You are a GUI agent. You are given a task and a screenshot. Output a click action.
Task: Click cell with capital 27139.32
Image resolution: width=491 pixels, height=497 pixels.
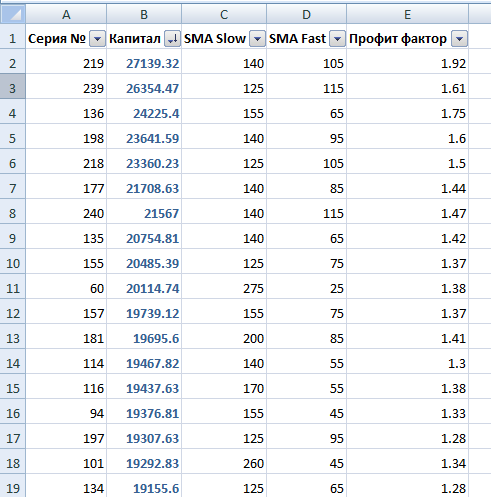pos(144,63)
